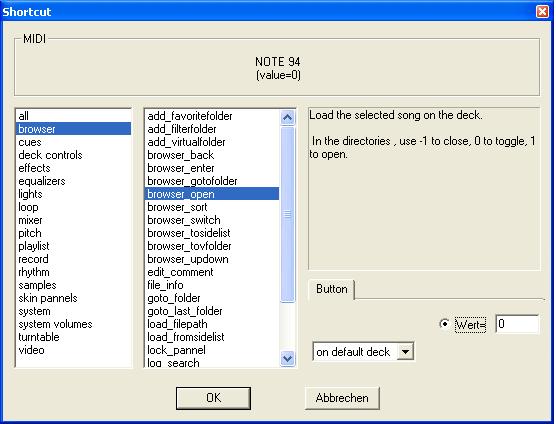Click the Wert value input field

[x=517, y=324]
